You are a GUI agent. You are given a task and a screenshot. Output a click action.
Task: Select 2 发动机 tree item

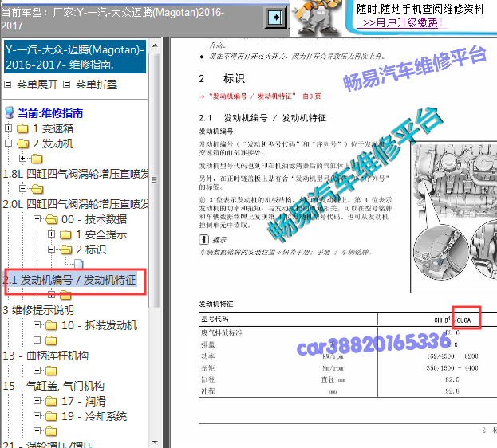tap(53, 143)
